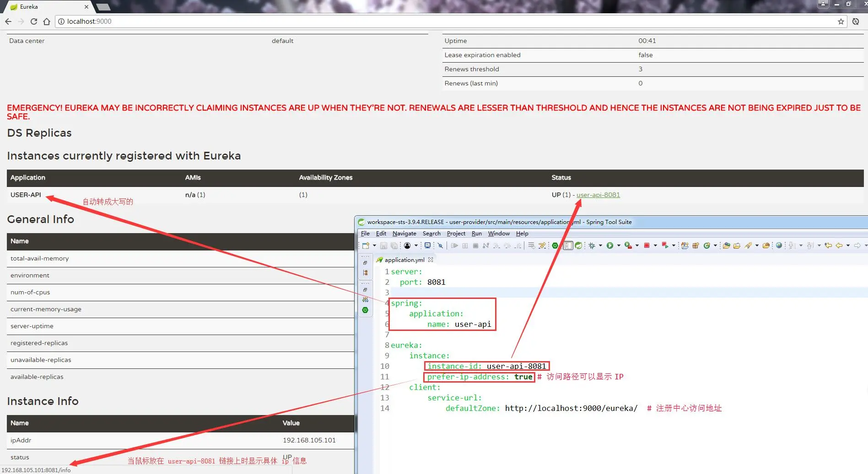Click the red Stop toolbar button
This screenshot has width=868, height=474.
point(647,245)
